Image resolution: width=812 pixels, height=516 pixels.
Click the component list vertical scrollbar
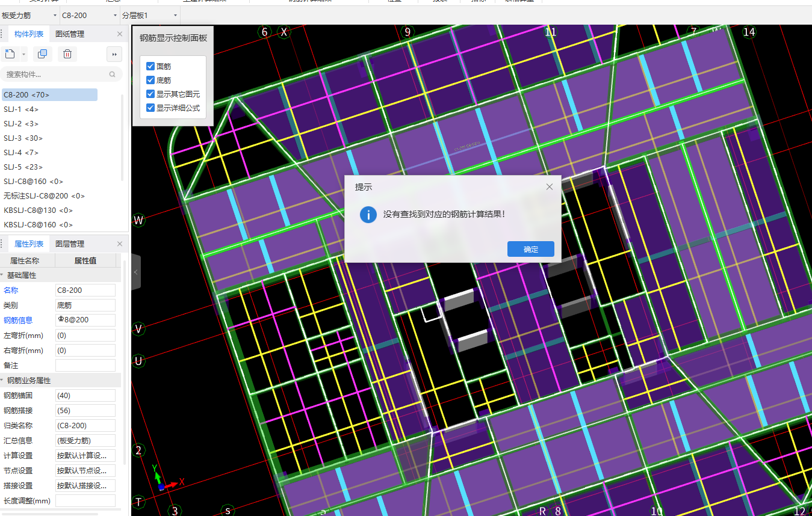[123, 137]
